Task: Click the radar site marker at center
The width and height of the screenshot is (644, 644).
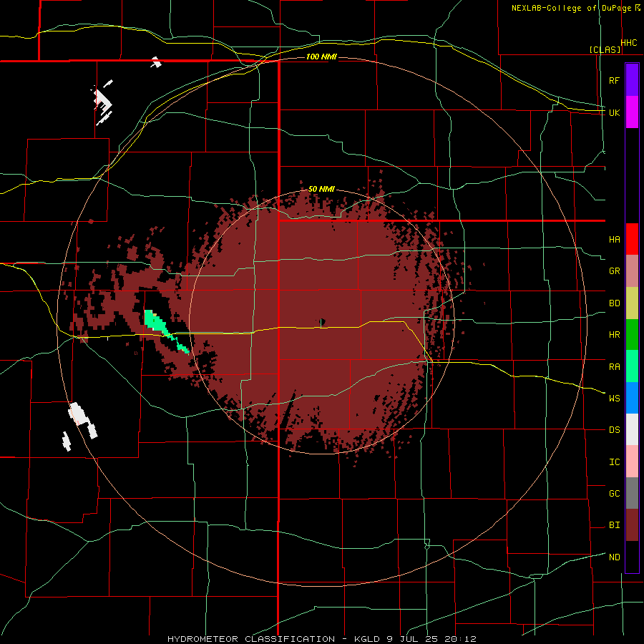Action: 322,321
